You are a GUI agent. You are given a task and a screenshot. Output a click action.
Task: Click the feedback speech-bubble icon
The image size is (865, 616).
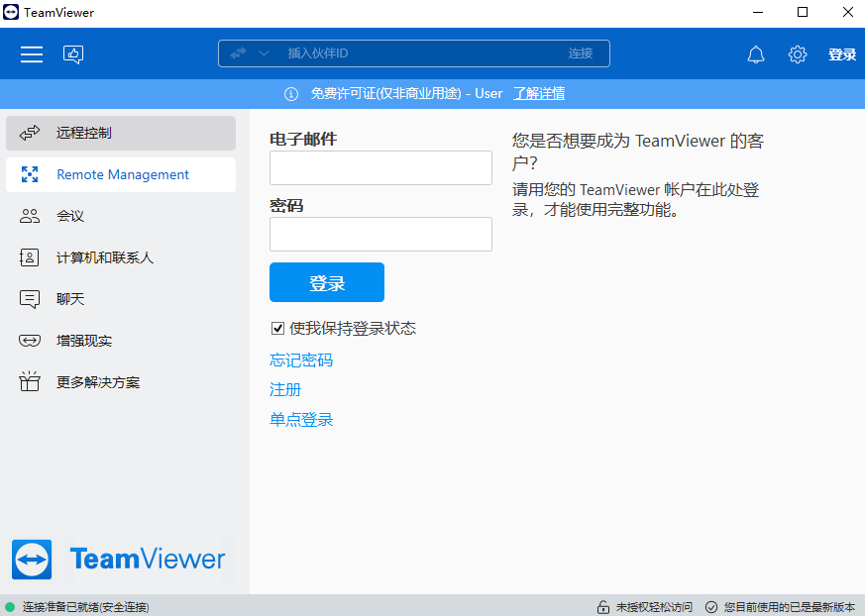[x=72, y=52]
